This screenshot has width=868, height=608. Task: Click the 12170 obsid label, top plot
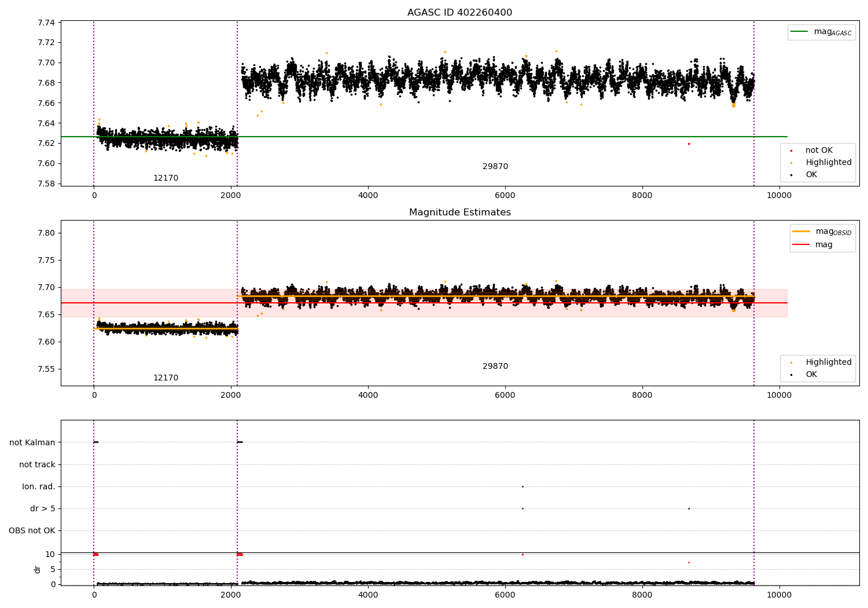[165, 178]
